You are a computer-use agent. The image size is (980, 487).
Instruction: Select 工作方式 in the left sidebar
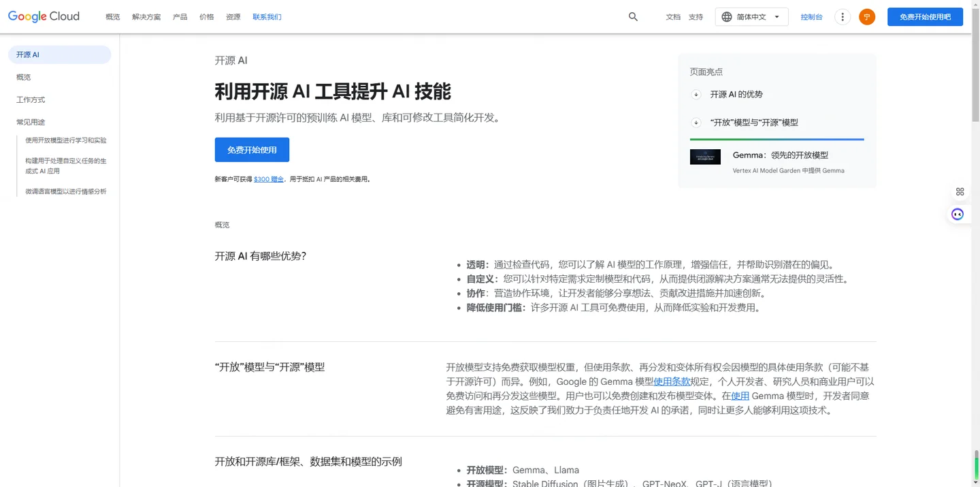[31, 99]
